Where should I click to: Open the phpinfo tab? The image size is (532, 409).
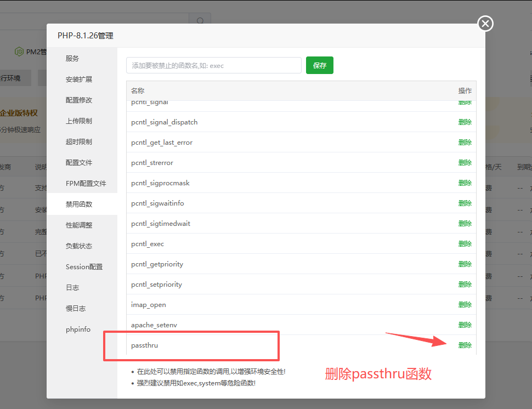point(78,330)
